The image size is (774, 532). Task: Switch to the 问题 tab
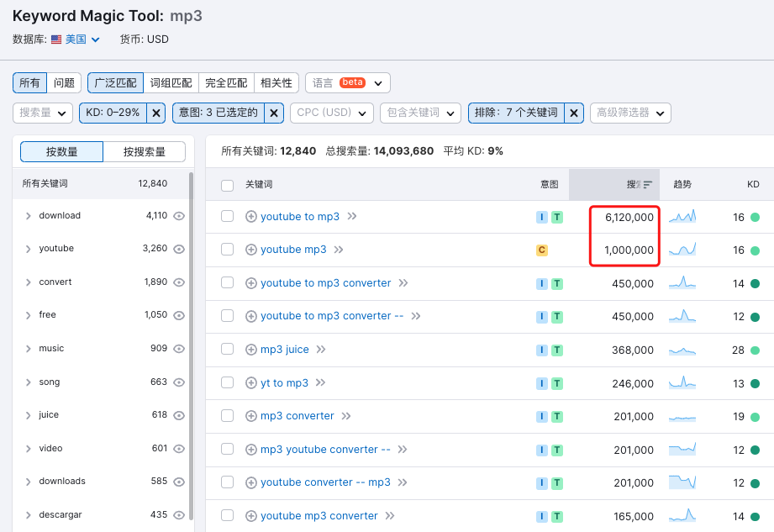click(x=64, y=83)
